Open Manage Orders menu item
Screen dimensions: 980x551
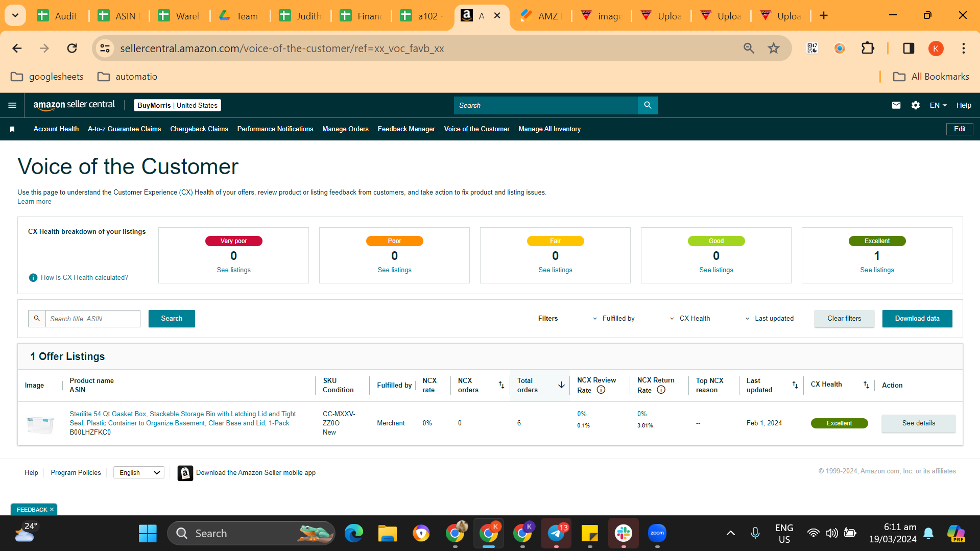345,129
